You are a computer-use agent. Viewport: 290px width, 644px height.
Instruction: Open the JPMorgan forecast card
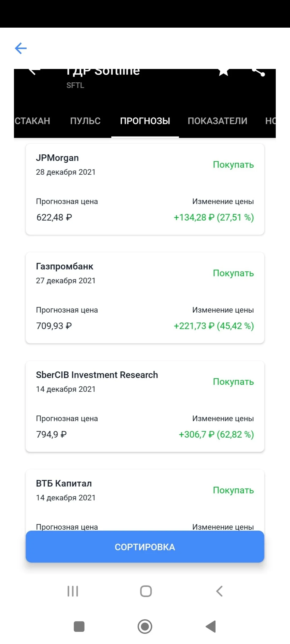tap(145, 189)
